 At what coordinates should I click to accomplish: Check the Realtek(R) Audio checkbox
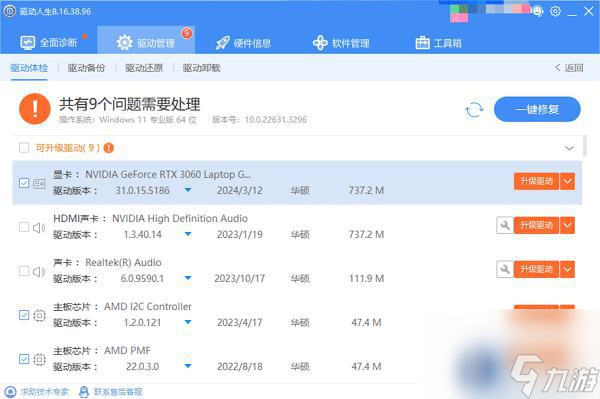(x=24, y=271)
